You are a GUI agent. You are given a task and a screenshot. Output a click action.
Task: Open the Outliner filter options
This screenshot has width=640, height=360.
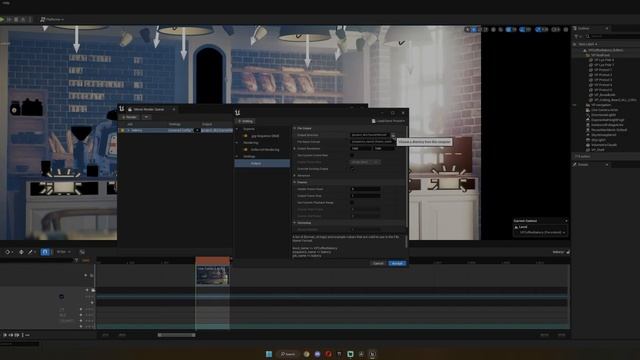[577, 36]
